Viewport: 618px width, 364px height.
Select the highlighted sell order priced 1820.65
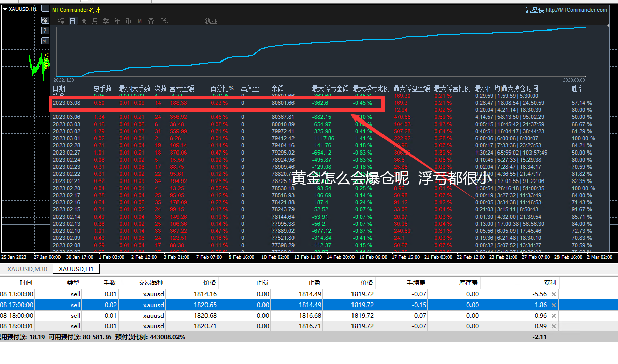click(x=309, y=305)
